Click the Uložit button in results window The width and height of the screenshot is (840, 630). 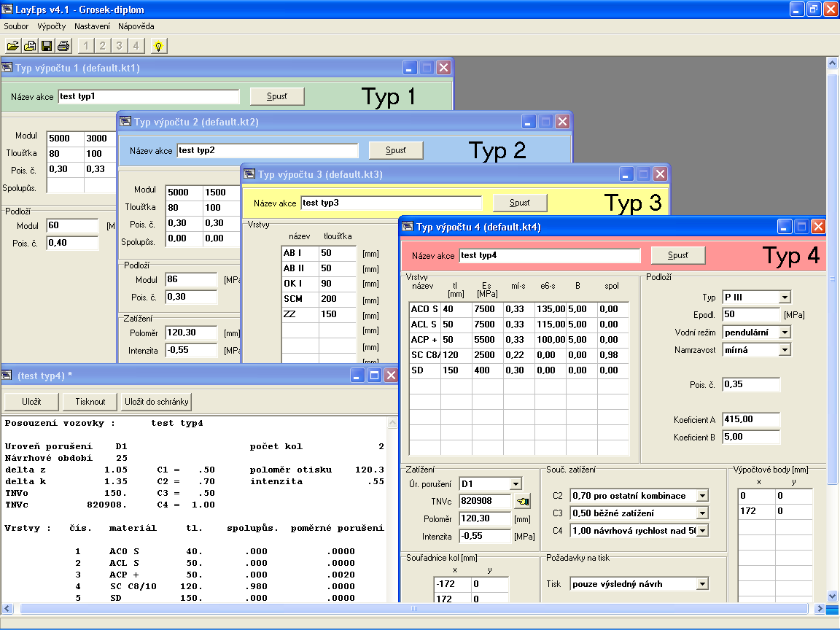coord(31,402)
